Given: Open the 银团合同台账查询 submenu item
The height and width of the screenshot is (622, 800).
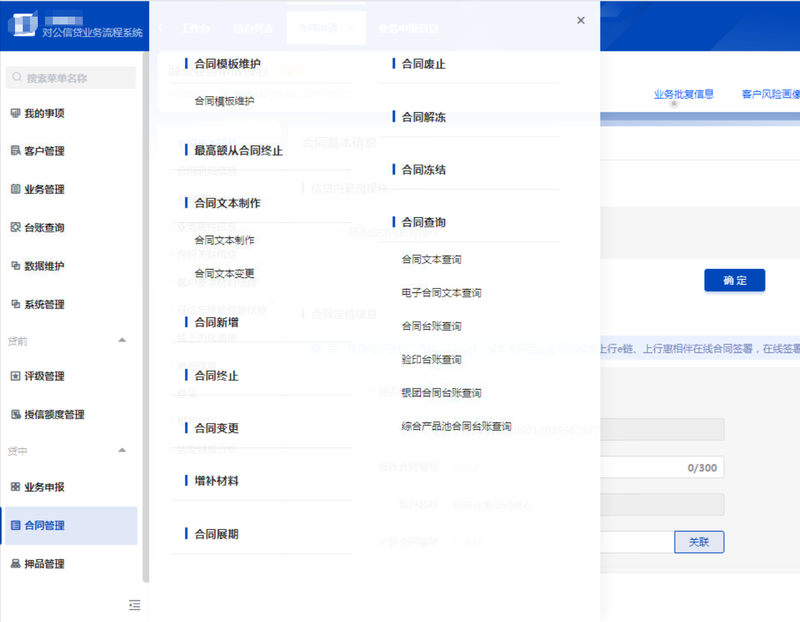Looking at the screenshot, I should (441, 392).
